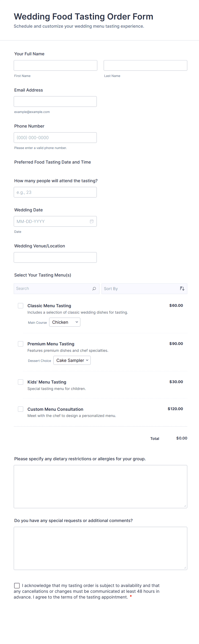The image size is (199, 644).
Task: Click the sort order icon in Sort By
Action: coord(182,289)
